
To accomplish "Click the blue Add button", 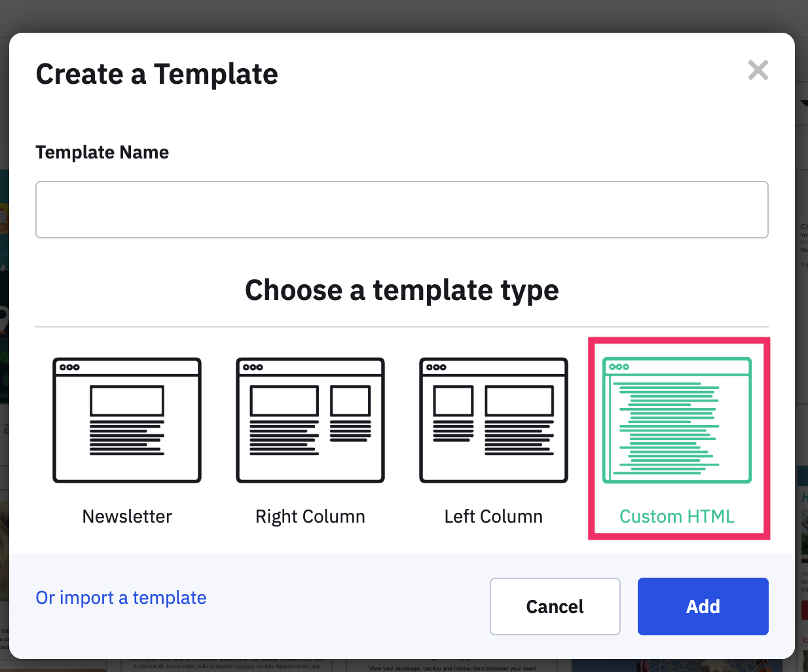I will [x=703, y=607].
